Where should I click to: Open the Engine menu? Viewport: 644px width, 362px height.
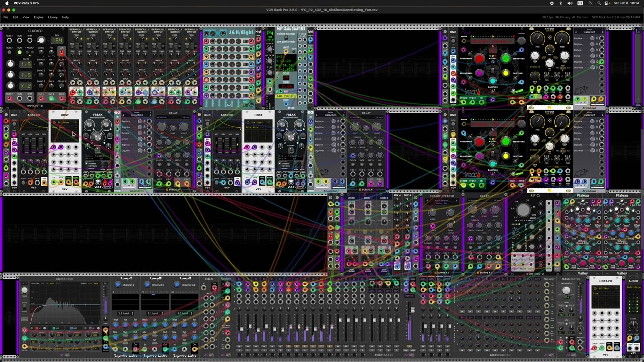point(38,17)
